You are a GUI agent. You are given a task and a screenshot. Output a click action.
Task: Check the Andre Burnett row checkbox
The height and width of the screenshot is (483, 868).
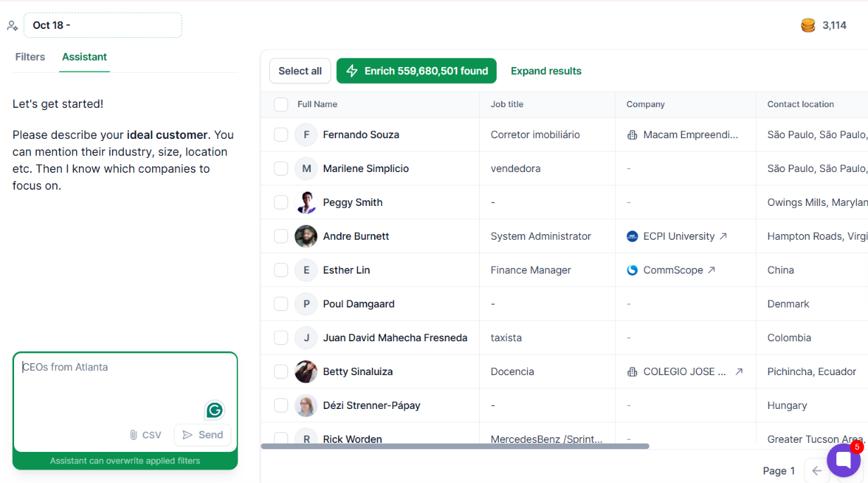[x=281, y=236]
